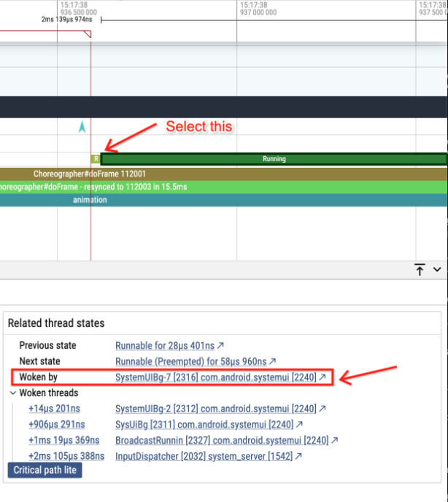Image resolution: width=448 pixels, height=502 pixels.
Task: Jump to +2ms 105µs 388ns timestamp
Action: coord(67,456)
